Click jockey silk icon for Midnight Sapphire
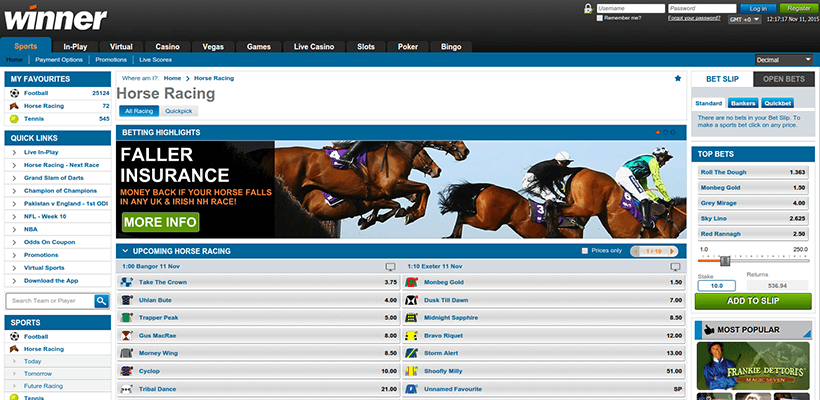Viewport: 820px width, 400px height. coord(411,317)
